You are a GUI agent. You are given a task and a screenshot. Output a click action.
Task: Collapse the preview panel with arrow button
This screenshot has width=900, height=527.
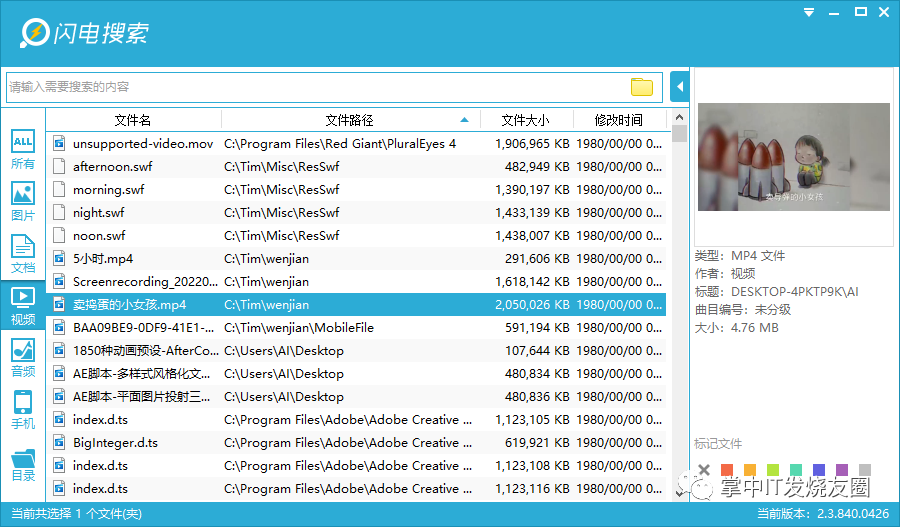tap(680, 87)
